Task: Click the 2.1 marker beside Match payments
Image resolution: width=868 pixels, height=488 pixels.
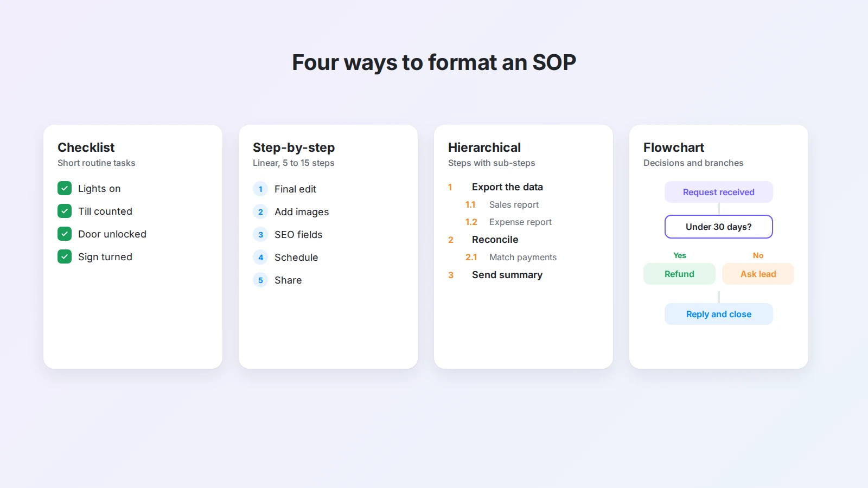Action: tap(471, 257)
